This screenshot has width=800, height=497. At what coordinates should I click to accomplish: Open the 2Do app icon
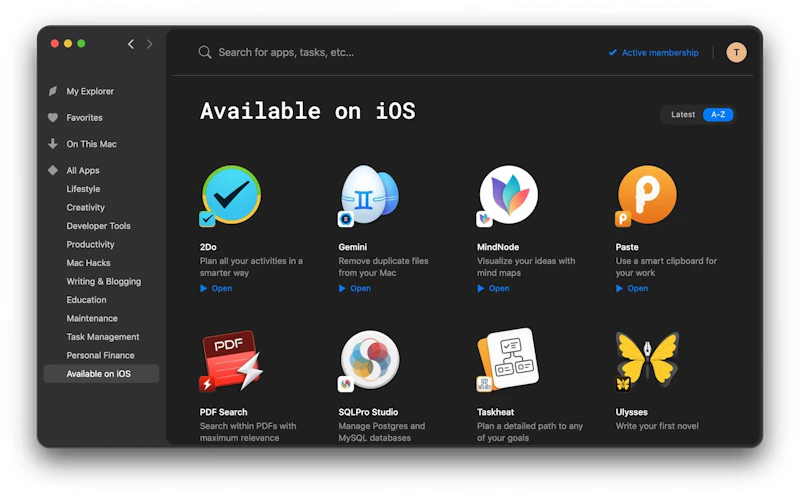click(x=231, y=194)
